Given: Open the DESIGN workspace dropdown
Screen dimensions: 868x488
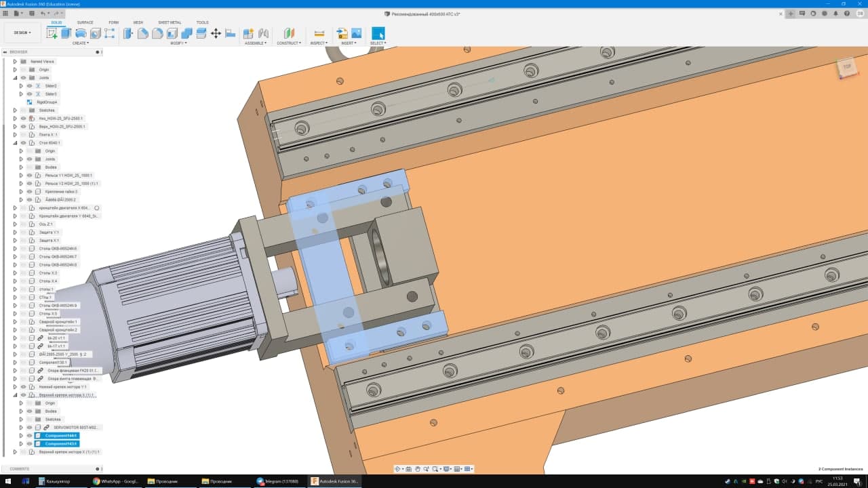Looking at the screenshot, I should tap(22, 33).
